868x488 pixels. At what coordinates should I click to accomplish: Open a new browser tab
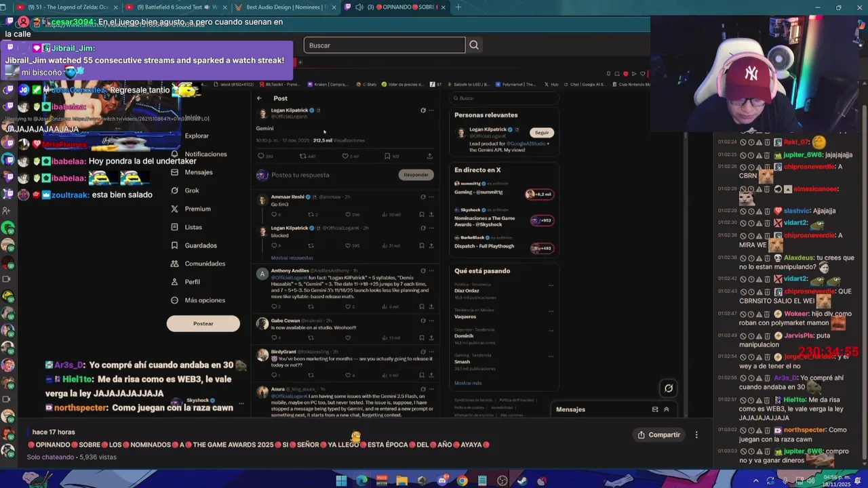point(458,7)
